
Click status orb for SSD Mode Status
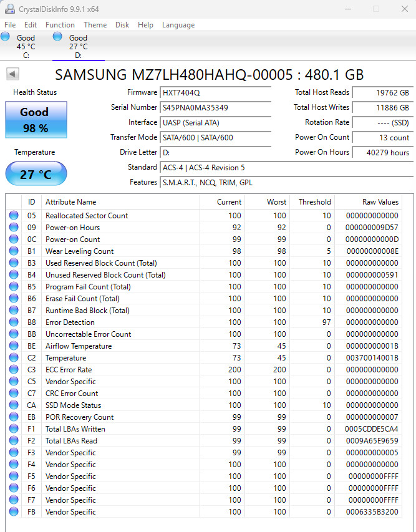pos(14,405)
